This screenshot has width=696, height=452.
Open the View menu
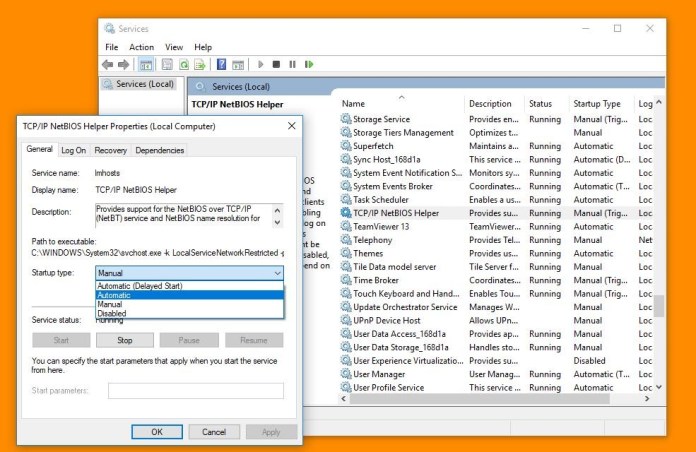point(174,47)
